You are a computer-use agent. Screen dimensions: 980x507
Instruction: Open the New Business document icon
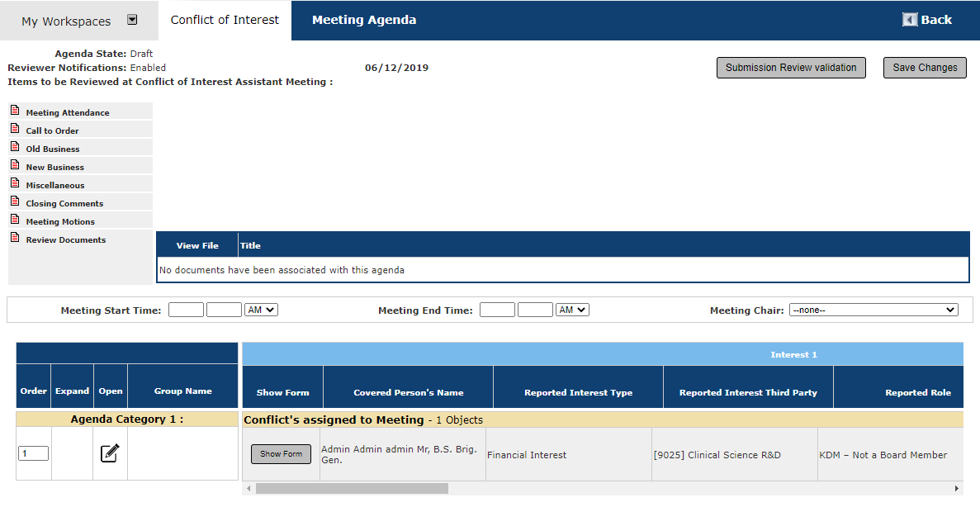(x=15, y=165)
